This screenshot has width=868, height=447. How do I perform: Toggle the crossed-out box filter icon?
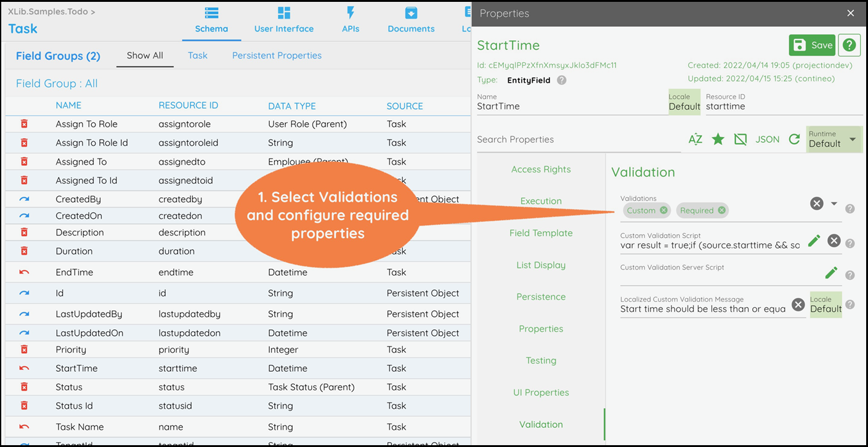(740, 139)
